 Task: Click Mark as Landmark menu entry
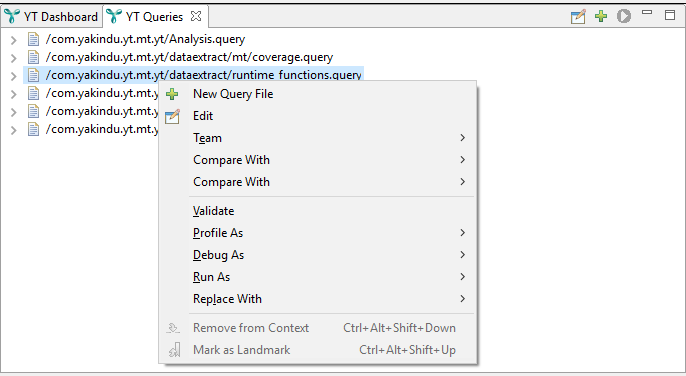coord(318,350)
